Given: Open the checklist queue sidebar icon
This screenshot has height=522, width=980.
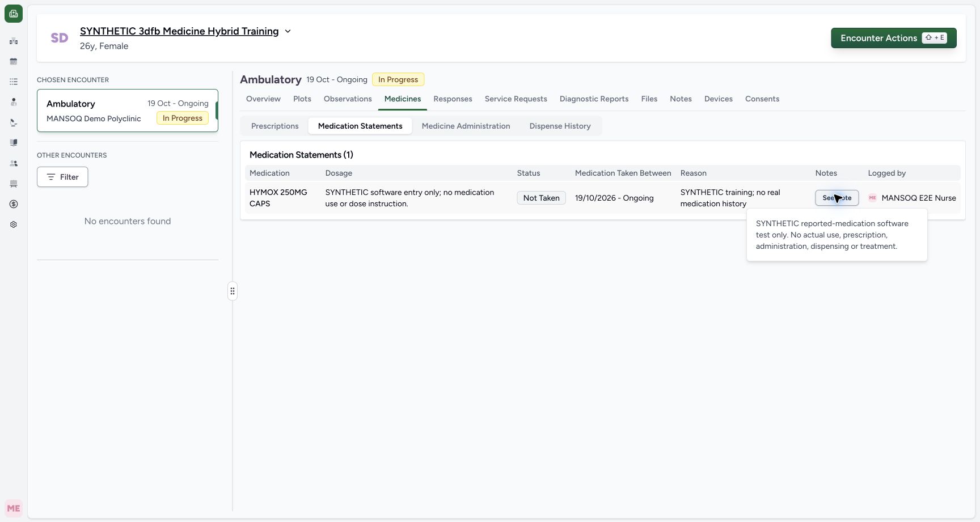Looking at the screenshot, I should (14, 82).
